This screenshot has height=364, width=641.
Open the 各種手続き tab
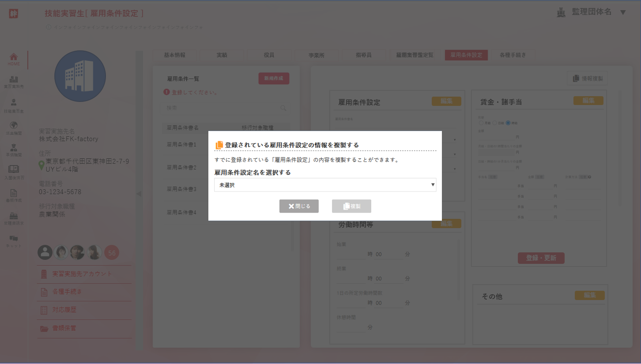pos(513,55)
